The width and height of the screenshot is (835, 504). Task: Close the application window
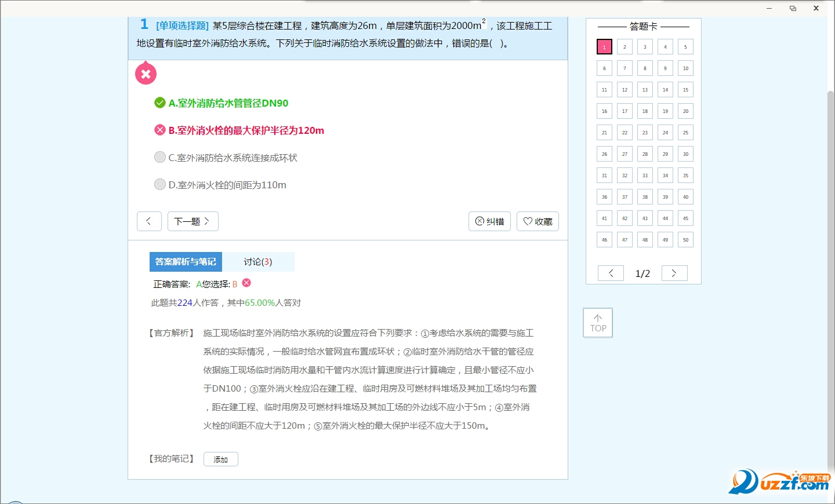pyautogui.click(x=816, y=8)
